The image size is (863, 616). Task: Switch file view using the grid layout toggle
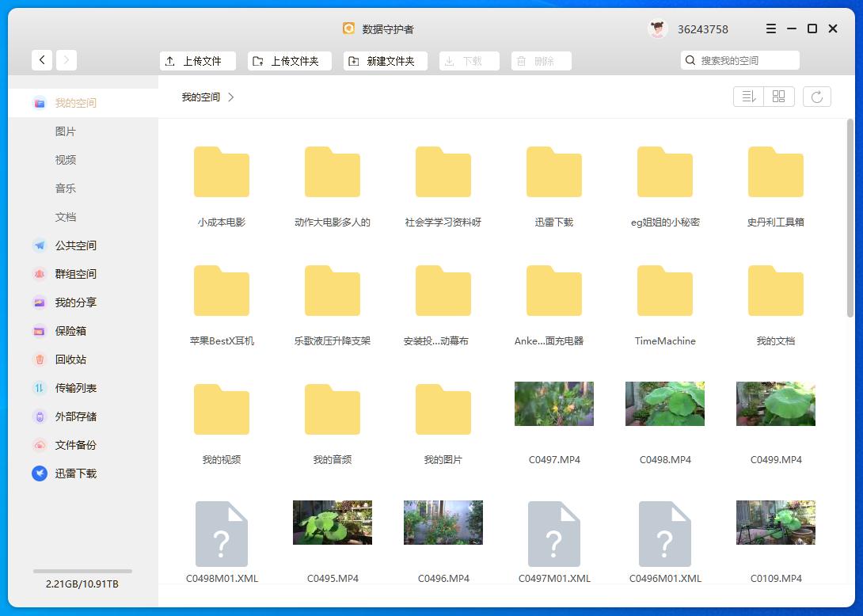point(778,96)
